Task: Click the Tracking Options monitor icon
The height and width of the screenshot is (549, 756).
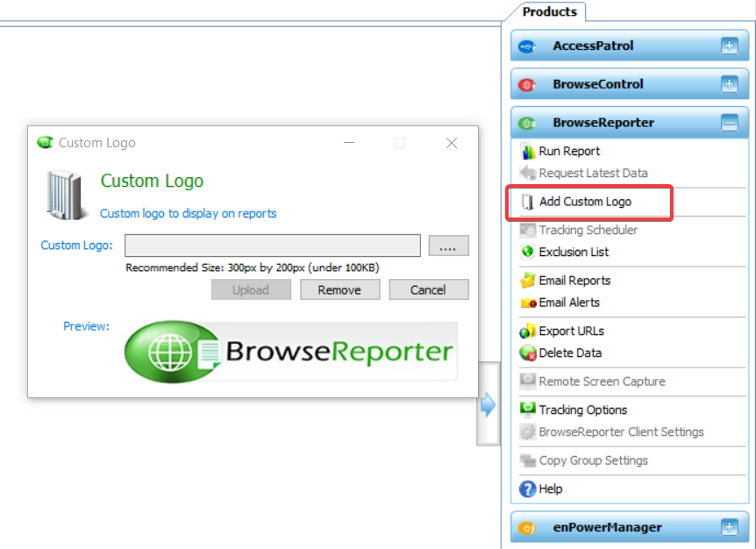Action: [527, 410]
